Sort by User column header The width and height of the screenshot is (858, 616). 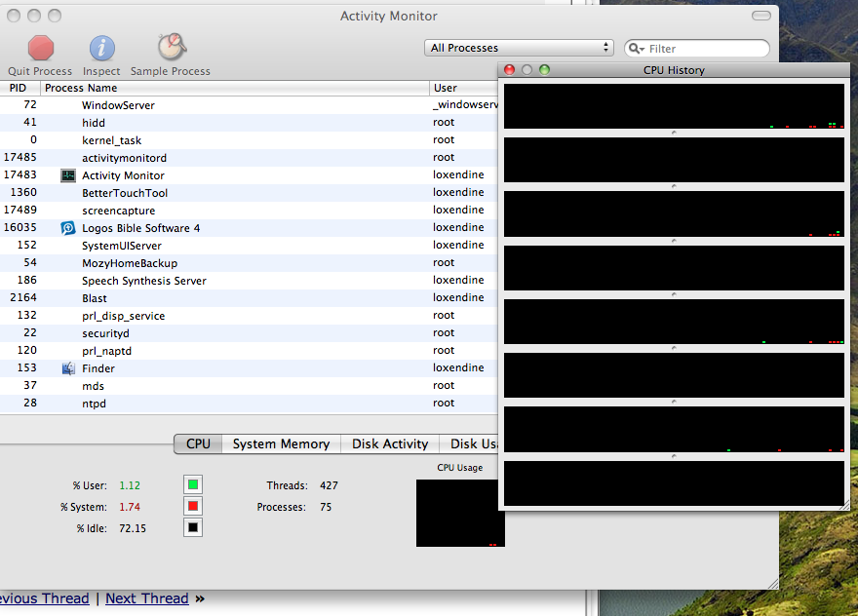tap(464, 88)
